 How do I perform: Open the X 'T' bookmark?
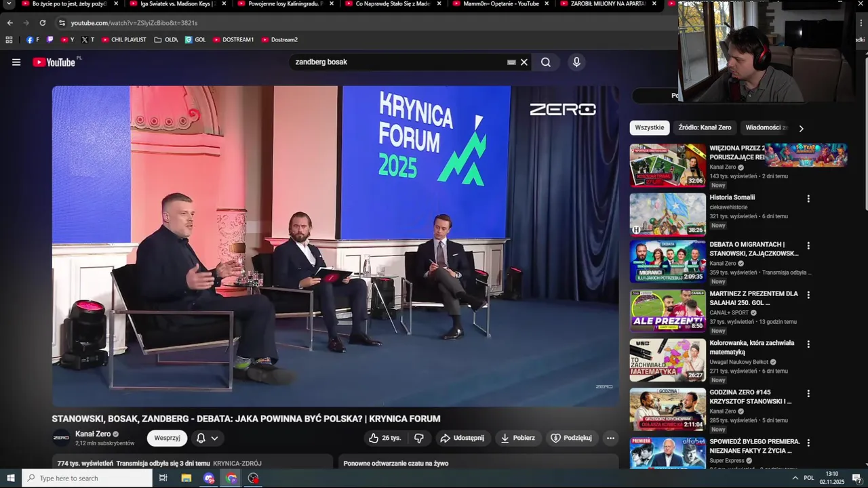click(x=87, y=40)
